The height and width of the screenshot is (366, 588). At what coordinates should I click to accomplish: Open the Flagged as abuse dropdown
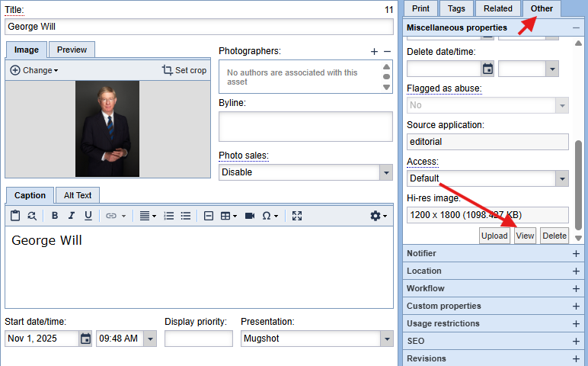point(562,105)
